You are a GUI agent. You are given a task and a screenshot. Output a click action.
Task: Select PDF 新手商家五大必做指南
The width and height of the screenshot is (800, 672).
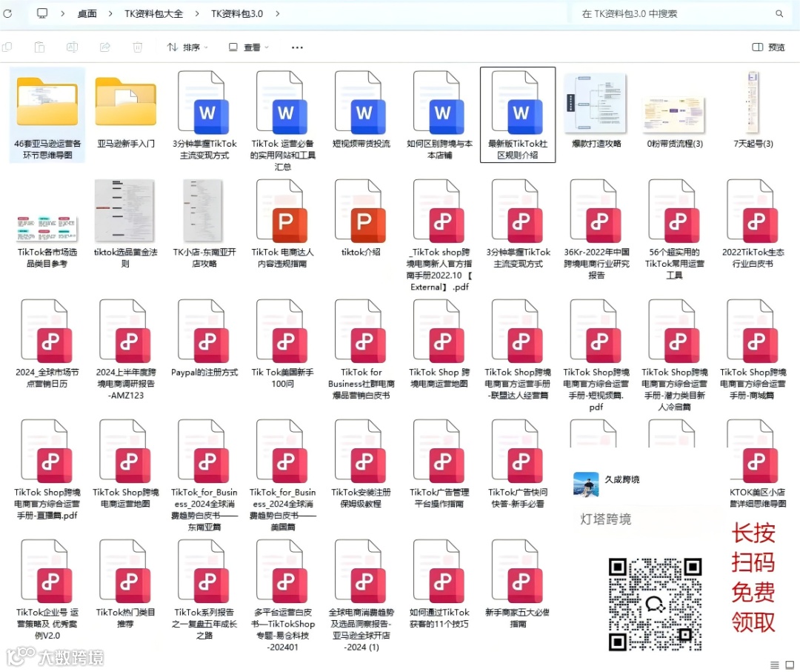coord(518,583)
